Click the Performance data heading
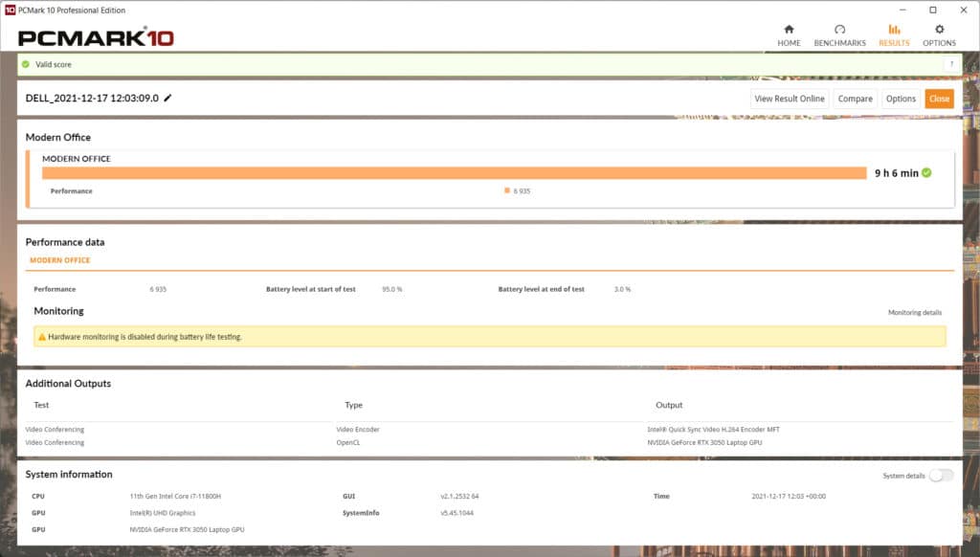Screen dimensions: 980x557 (x=65, y=242)
